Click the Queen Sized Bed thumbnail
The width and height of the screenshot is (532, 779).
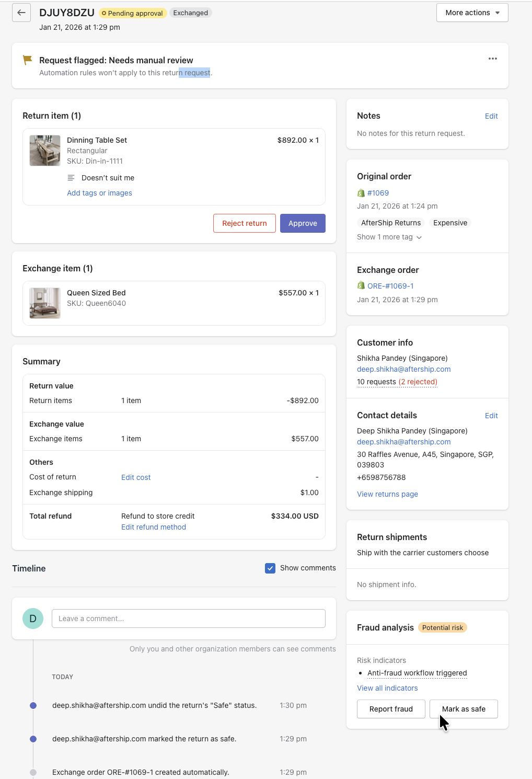45,303
